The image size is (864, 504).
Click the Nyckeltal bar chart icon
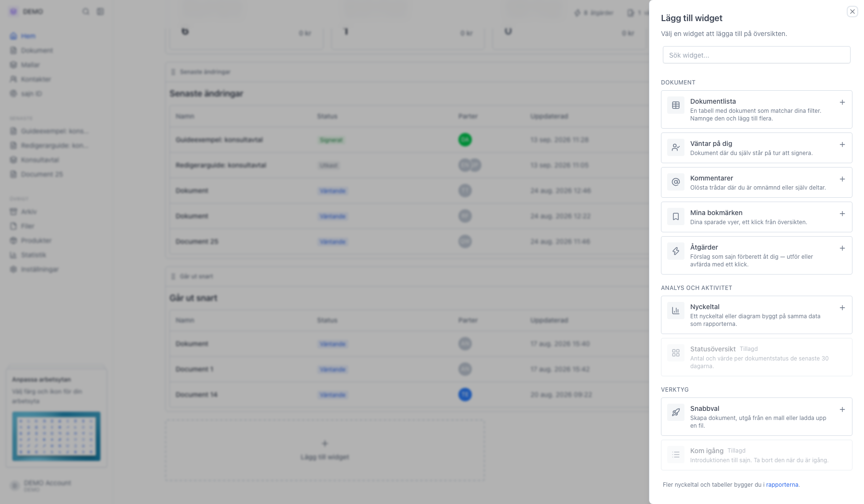tap(676, 311)
